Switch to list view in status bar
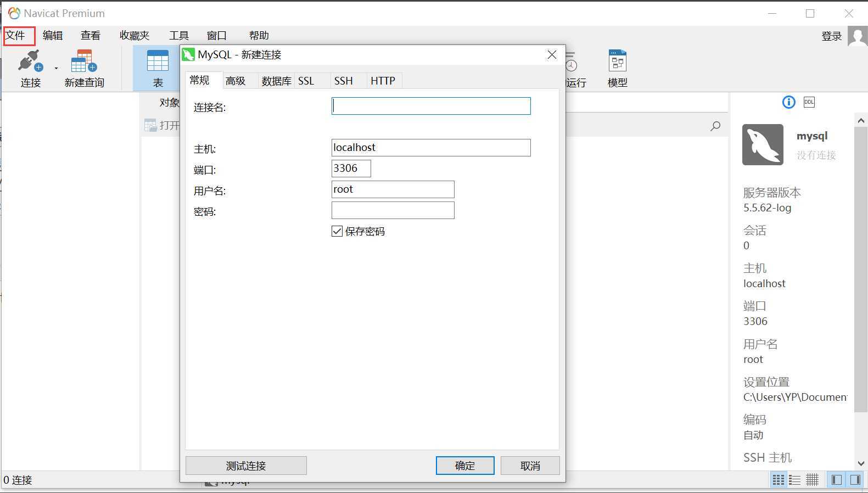 pos(795,480)
